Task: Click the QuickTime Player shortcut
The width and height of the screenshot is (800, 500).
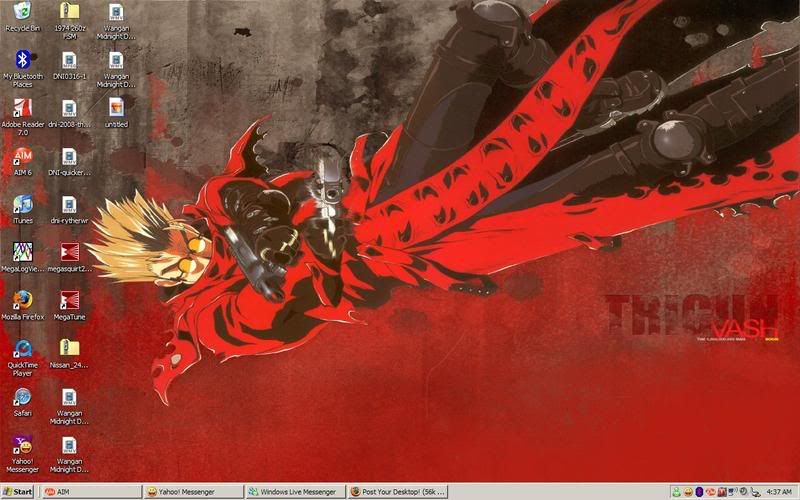Action: point(22,349)
